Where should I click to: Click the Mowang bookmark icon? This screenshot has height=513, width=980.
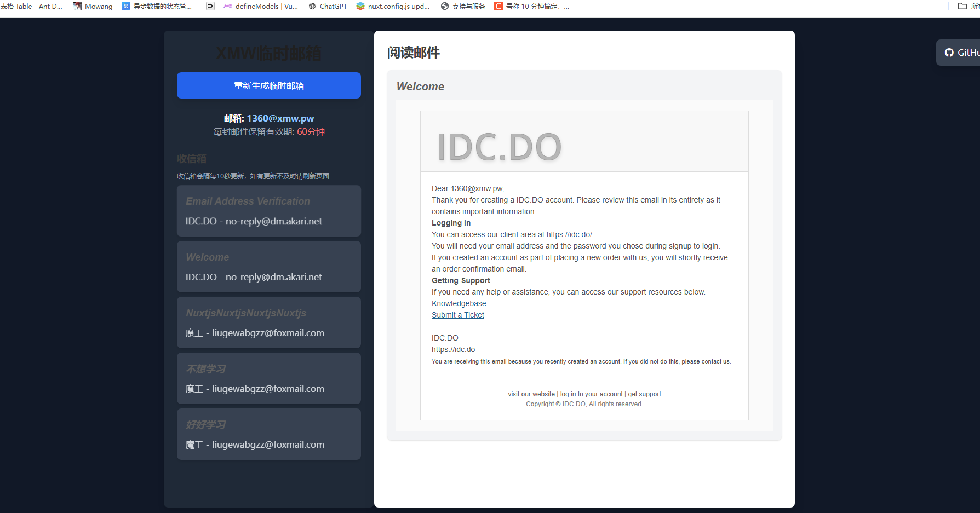pyautogui.click(x=77, y=6)
